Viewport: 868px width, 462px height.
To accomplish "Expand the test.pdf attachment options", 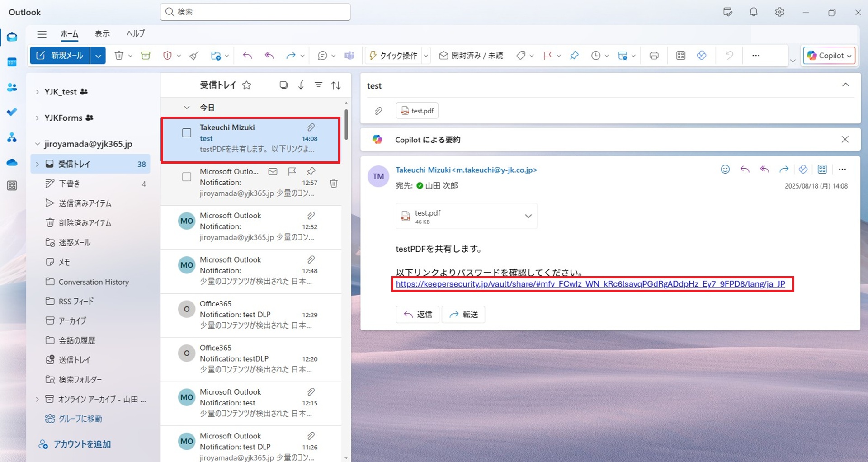I will pos(528,216).
